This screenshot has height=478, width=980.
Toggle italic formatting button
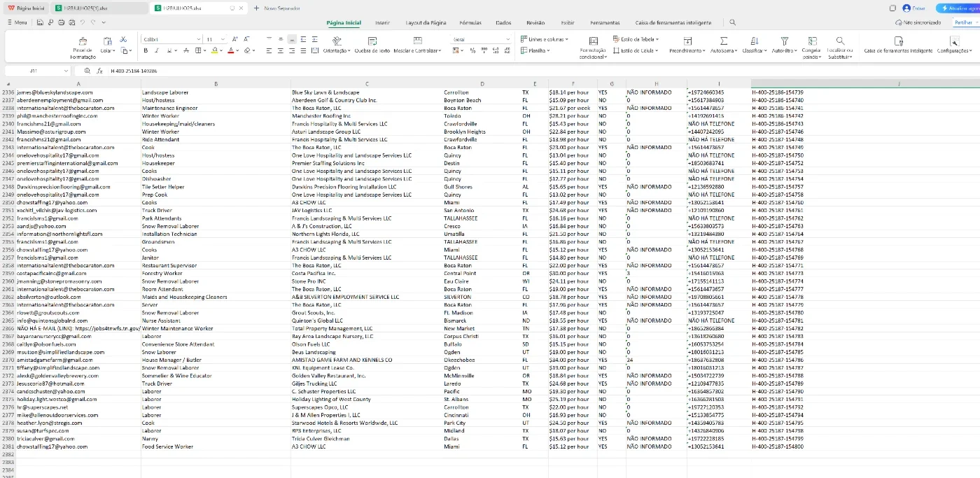[x=155, y=50]
